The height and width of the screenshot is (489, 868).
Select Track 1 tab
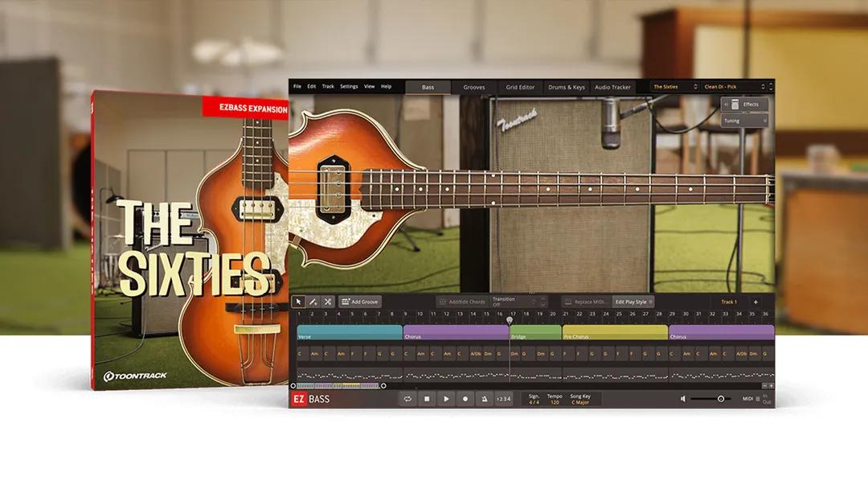(x=728, y=302)
